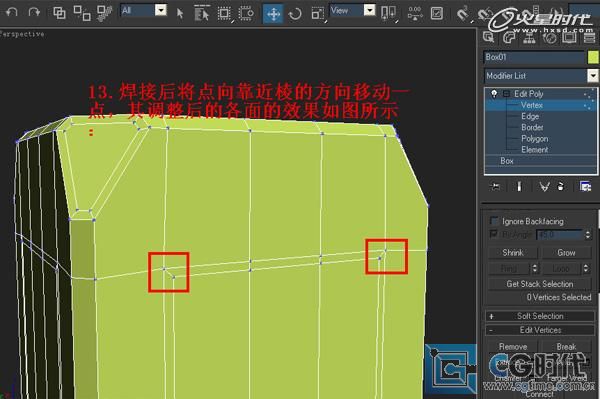Click the Perspective viewport label
This screenshot has height=399, width=600.
(22, 34)
